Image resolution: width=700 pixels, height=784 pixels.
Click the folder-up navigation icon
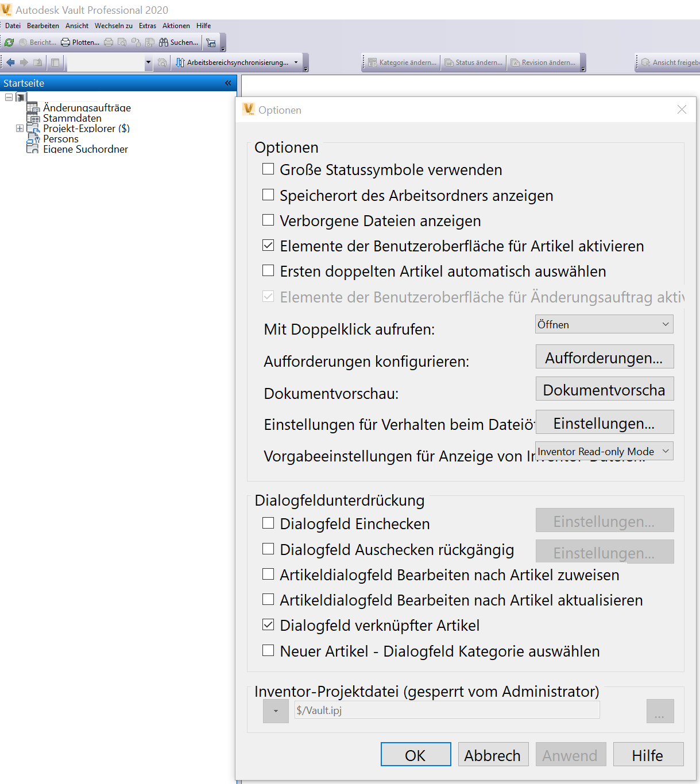[38, 62]
